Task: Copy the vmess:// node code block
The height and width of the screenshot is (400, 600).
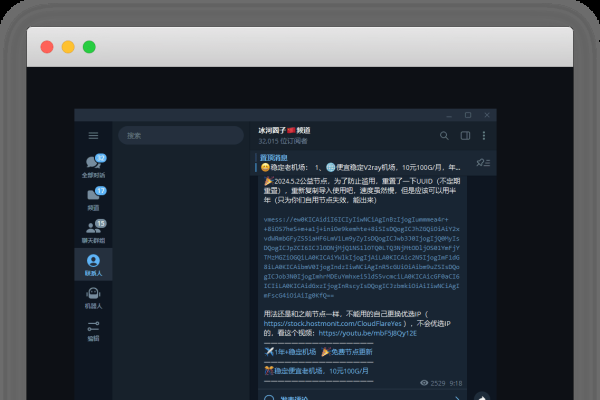Action: coord(362,257)
